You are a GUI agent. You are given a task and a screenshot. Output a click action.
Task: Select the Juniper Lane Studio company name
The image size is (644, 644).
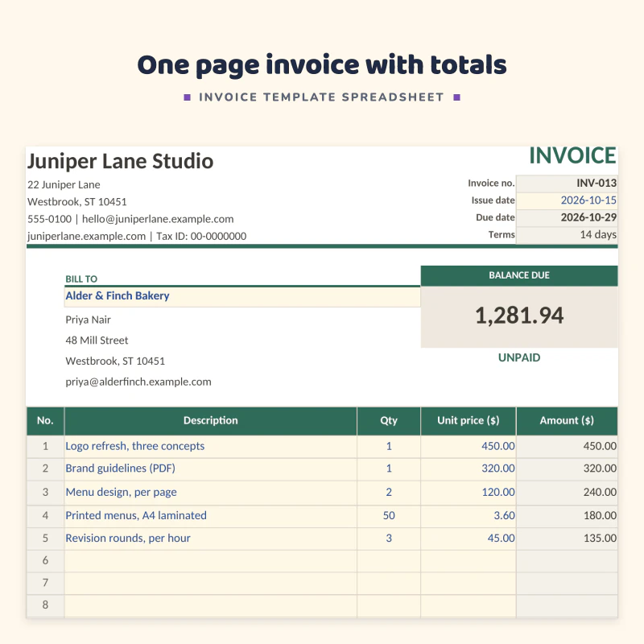tap(120, 161)
